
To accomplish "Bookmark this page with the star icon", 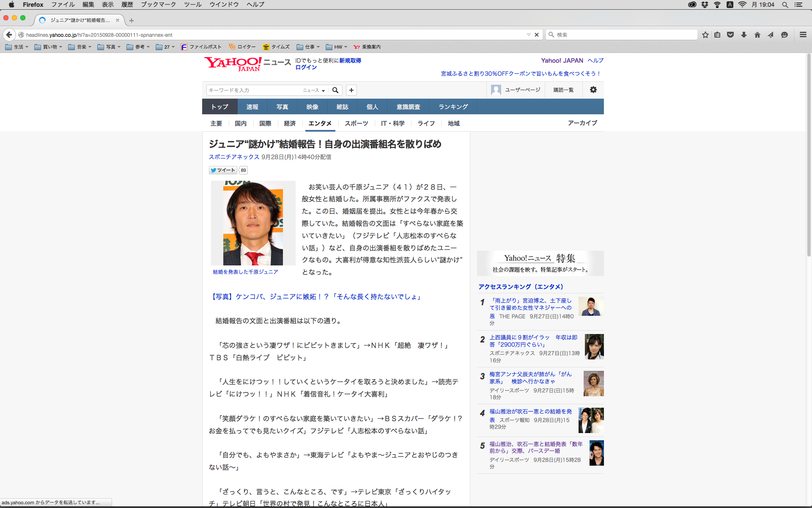I will tap(705, 35).
